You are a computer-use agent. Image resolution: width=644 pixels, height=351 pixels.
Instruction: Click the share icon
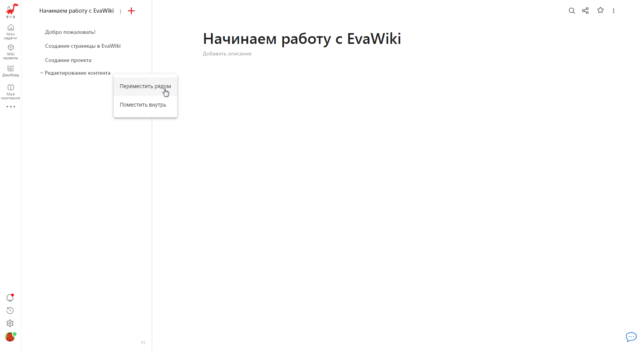pyautogui.click(x=585, y=11)
